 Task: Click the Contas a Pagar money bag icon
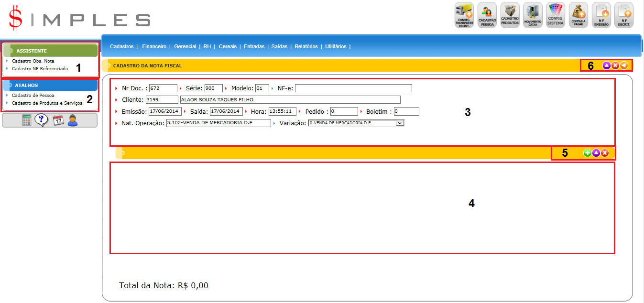(x=579, y=15)
